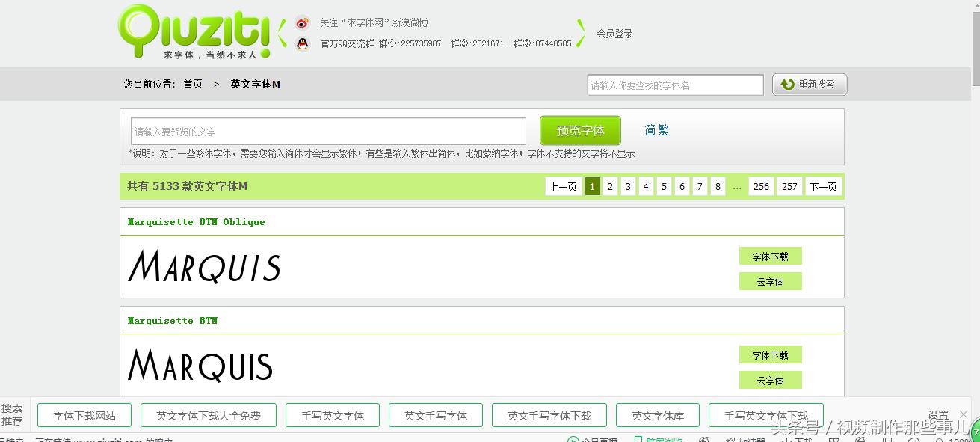Expand the green arrows after the logo

(280, 33)
